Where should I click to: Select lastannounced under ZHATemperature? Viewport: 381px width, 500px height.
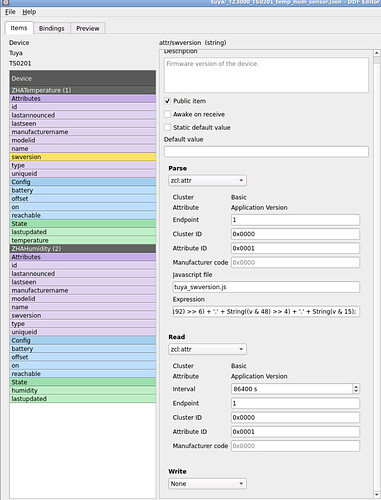tap(83, 115)
